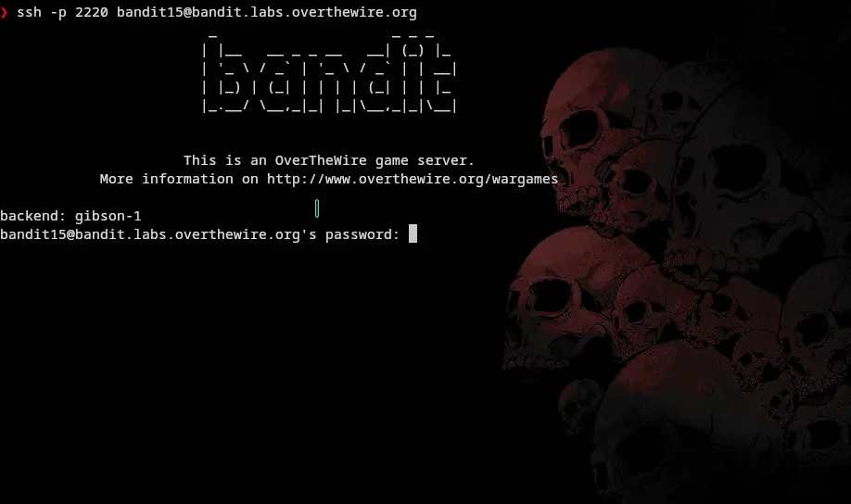Click port number 2220 in the command
This screenshot has height=504, width=851.
point(92,12)
